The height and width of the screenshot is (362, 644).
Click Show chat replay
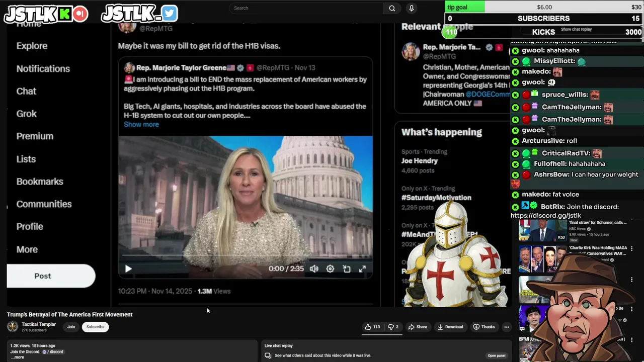point(576,29)
